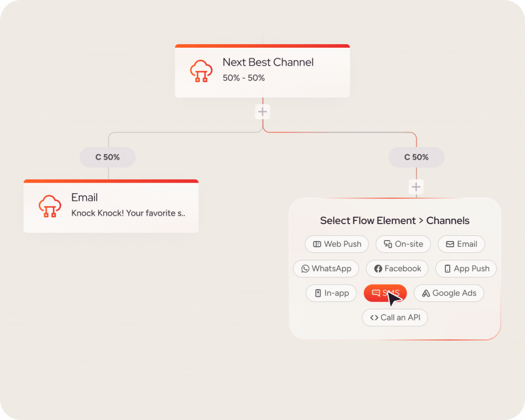The height and width of the screenshot is (420, 525).
Task: Expand the plus below Next Best Channel
Action: coord(262,111)
